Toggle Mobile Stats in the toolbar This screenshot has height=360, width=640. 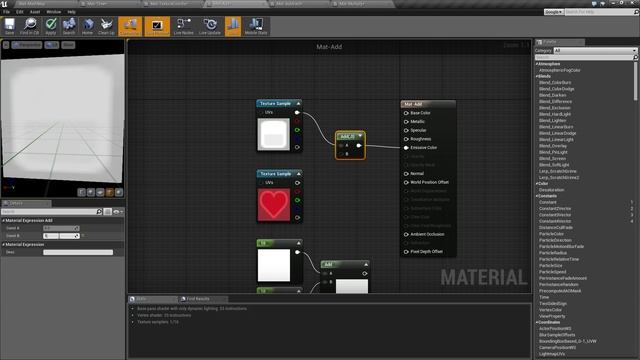[x=256, y=26]
